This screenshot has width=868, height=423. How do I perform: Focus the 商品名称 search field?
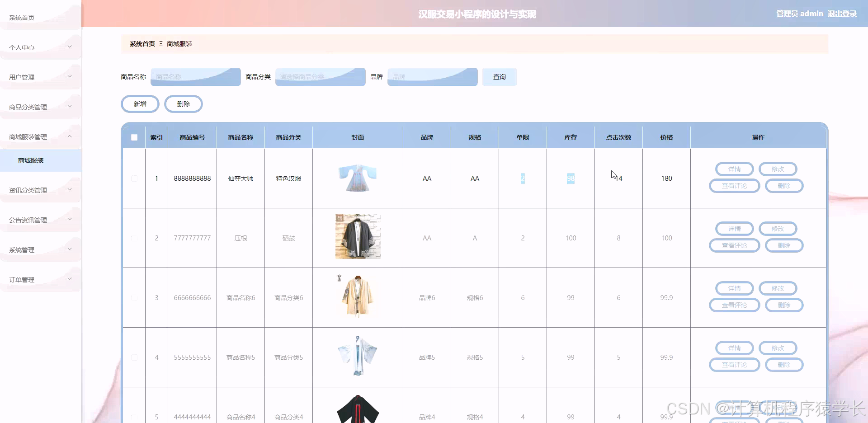(195, 77)
